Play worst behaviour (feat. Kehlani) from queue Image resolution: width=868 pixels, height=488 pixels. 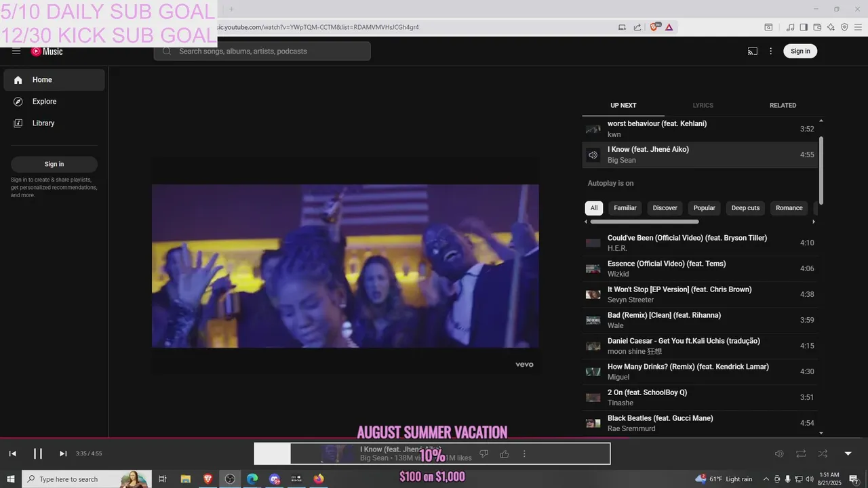point(700,129)
